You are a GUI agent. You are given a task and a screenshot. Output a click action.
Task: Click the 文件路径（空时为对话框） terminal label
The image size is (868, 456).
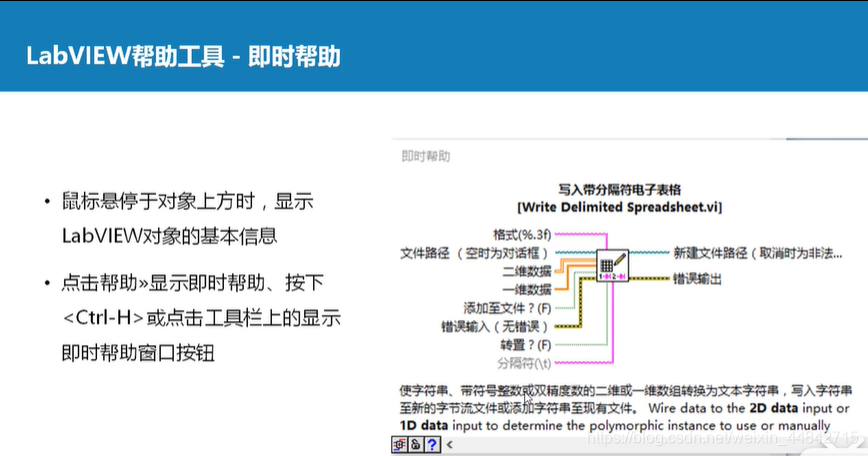pyautogui.click(x=474, y=253)
